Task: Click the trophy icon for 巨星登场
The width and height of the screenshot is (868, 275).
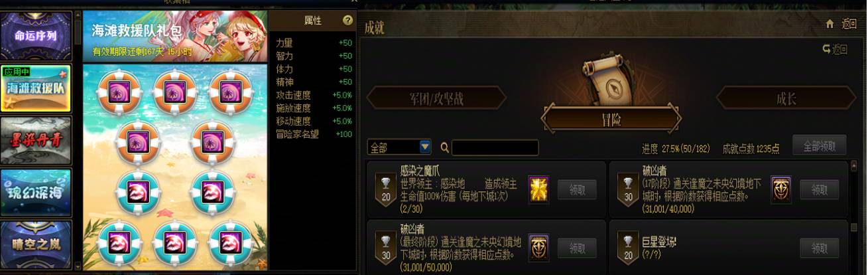Action: click(627, 244)
